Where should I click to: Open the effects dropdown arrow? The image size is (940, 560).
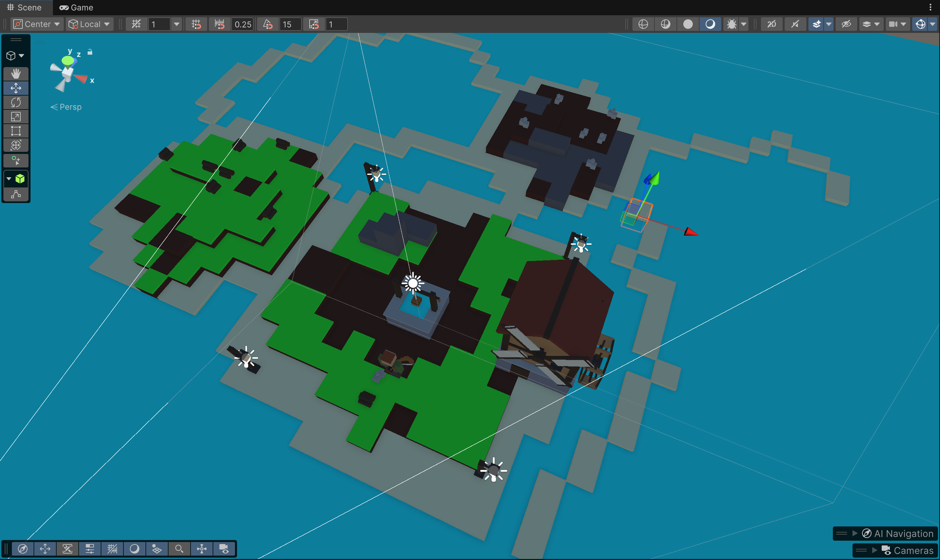click(x=829, y=24)
